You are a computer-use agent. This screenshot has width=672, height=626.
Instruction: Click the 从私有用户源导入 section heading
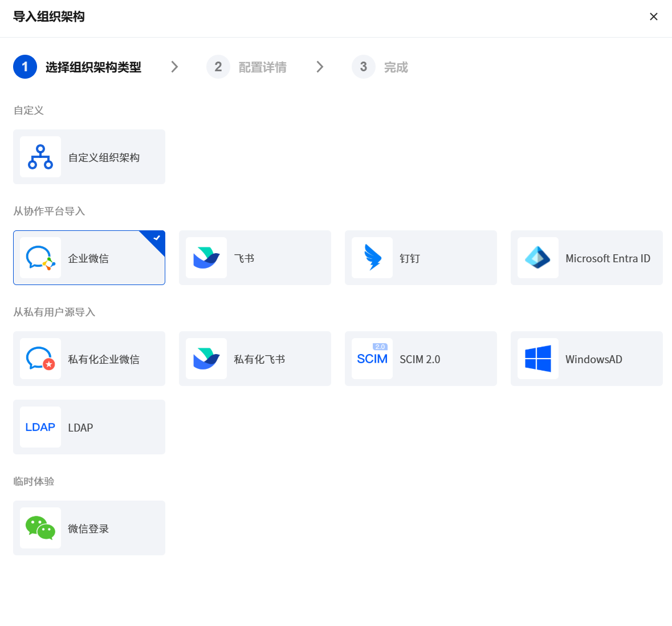pos(54,312)
